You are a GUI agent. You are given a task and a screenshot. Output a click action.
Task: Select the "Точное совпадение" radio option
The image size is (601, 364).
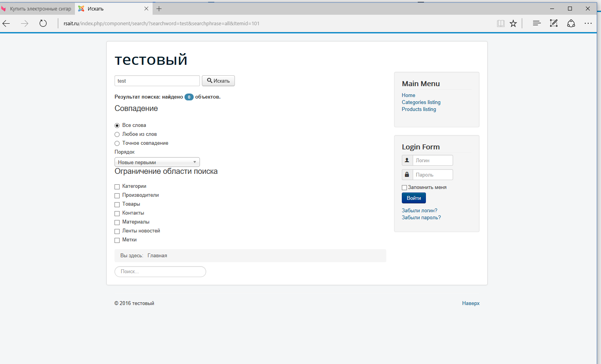(117, 143)
